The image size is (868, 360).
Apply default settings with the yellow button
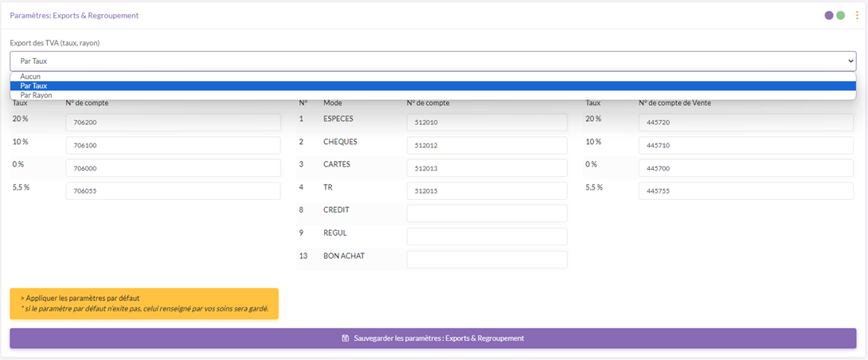144,303
